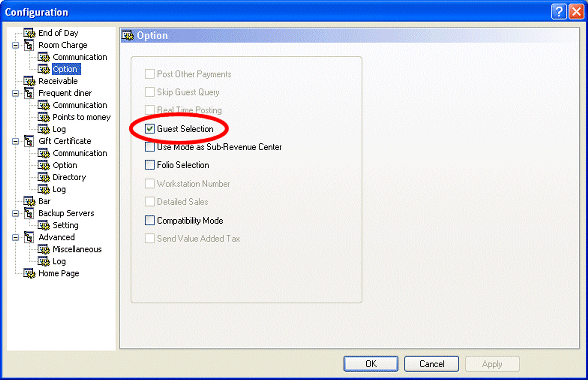Open Miscellaneous under Advanced
Screen dimensions: 588x380
tap(77, 249)
